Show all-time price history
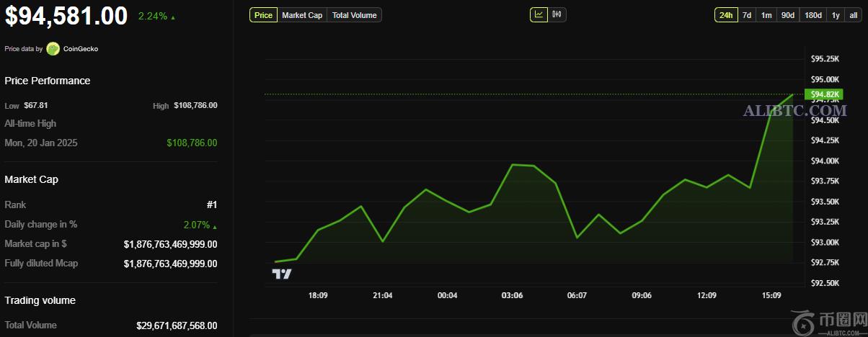 coord(854,15)
